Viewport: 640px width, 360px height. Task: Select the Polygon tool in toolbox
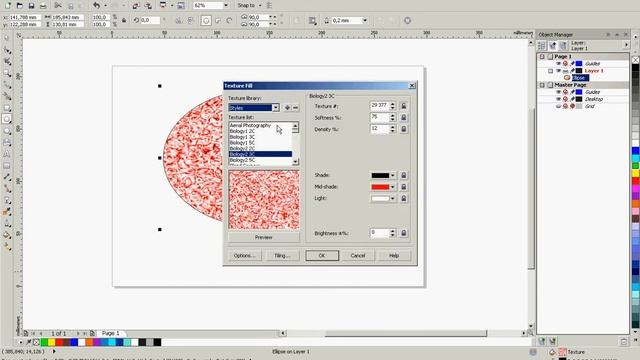[x=7, y=131]
